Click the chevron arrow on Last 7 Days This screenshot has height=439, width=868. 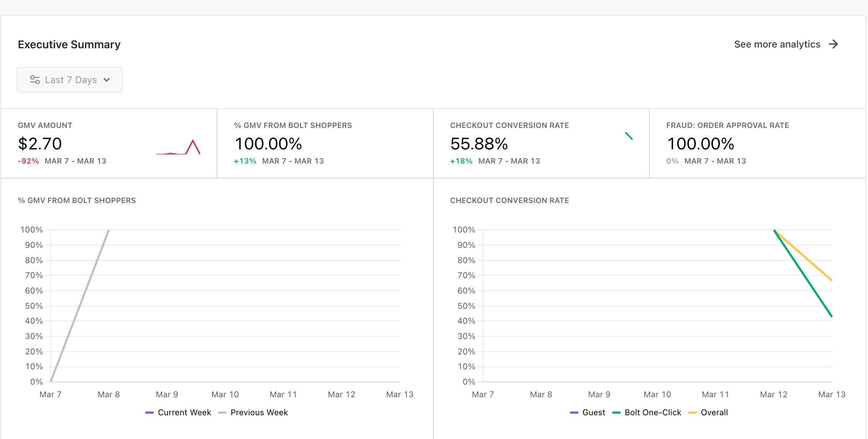[107, 80]
